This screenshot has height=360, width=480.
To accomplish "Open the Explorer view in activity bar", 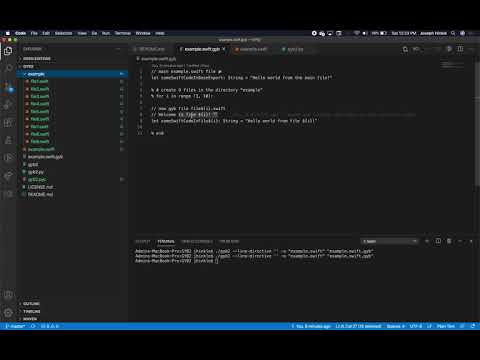I will tap(8, 51).
